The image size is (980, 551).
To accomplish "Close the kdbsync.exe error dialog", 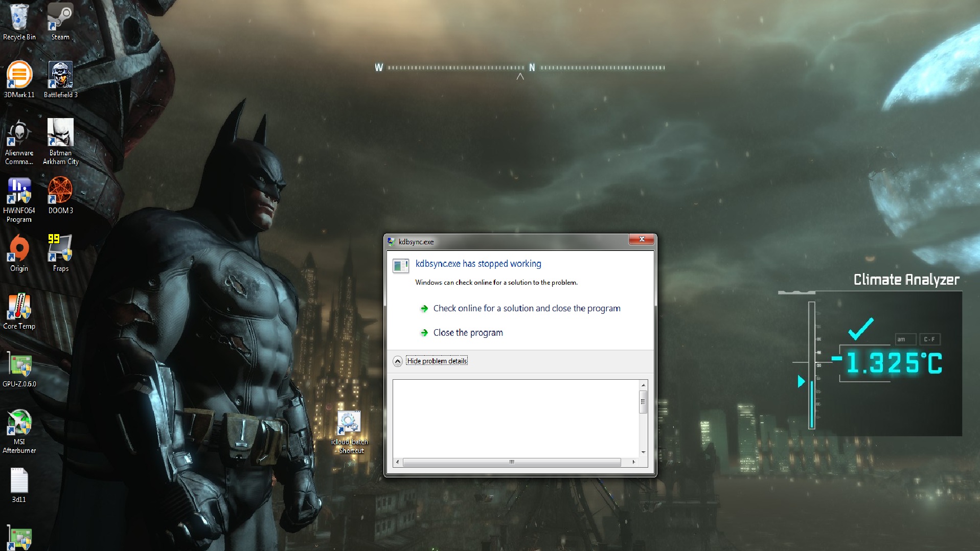I will pos(642,239).
